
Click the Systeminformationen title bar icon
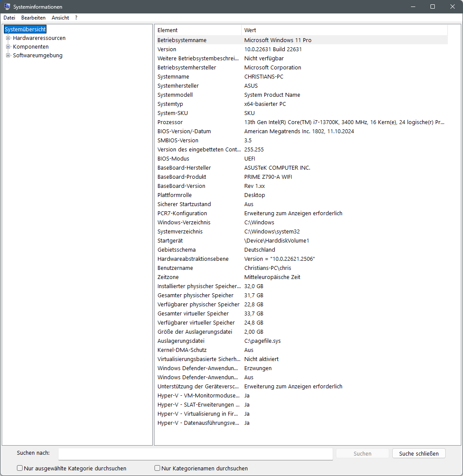[7, 7]
